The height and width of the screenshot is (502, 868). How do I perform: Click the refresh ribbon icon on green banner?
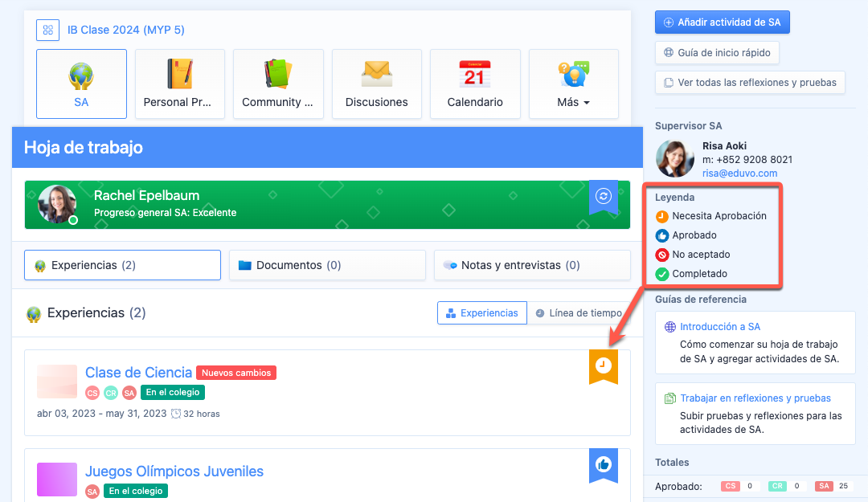604,196
